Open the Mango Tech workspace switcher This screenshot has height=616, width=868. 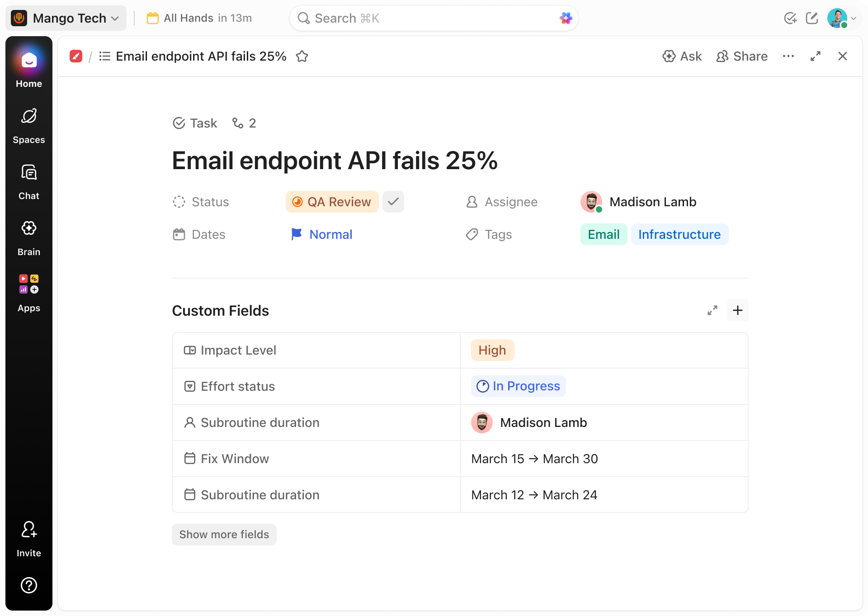click(66, 18)
